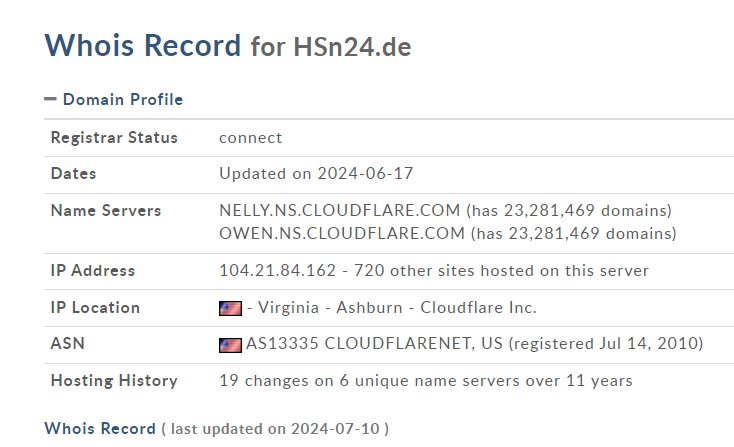The height and width of the screenshot is (447, 734).
Task: Open NELLY.NS.CLOUDFLARE.COM name server entry
Action: coord(445,211)
